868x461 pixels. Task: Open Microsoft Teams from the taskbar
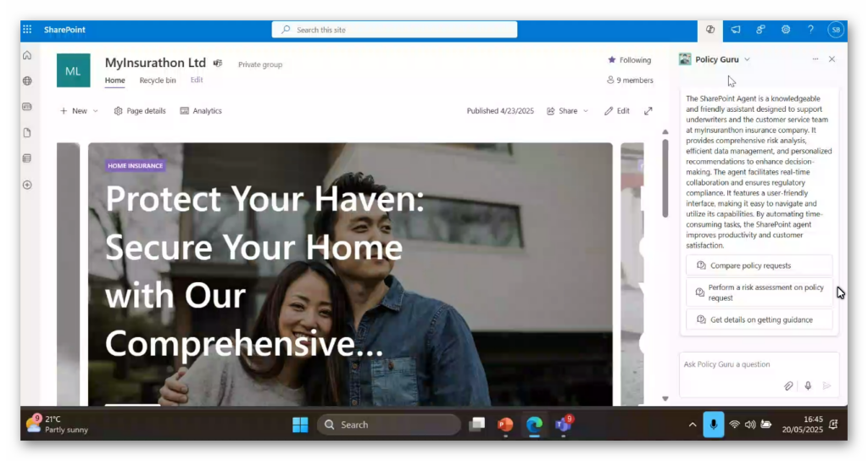coord(564,425)
